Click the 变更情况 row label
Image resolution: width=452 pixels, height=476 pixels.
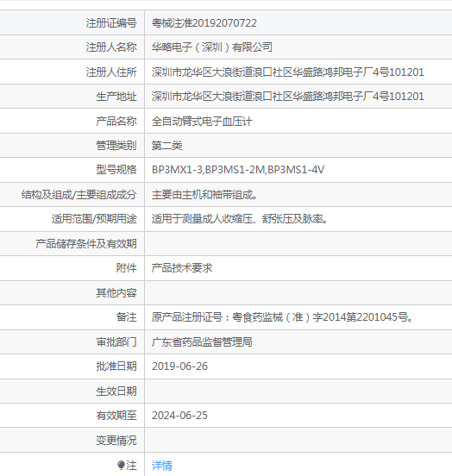(x=116, y=441)
